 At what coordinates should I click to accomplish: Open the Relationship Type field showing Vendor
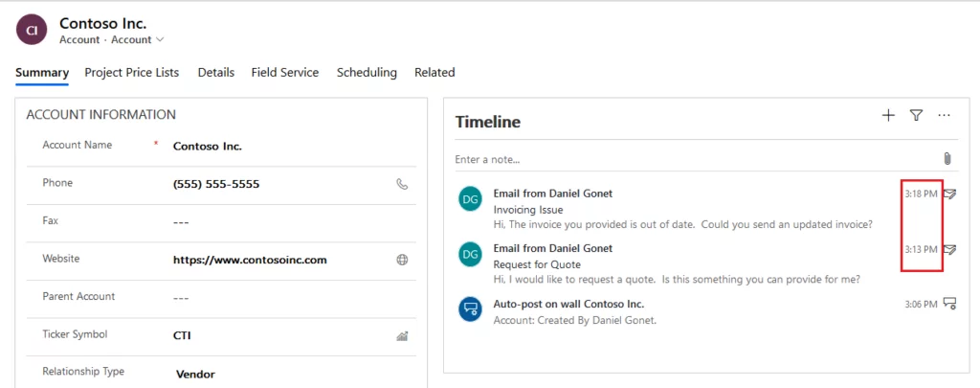[195, 375]
